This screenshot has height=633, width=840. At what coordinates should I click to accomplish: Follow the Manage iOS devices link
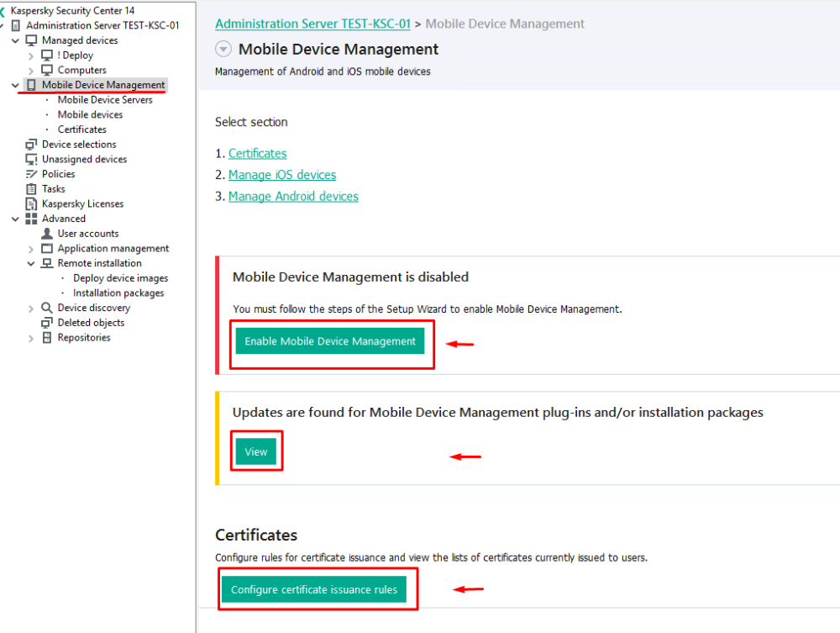click(x=282, y=175)
